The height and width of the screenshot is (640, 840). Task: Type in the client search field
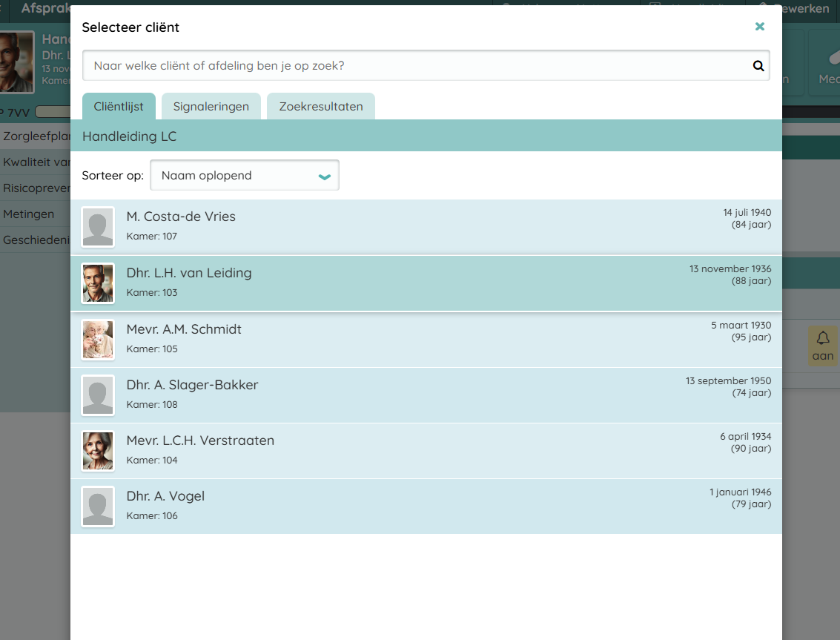(x=415, y=66)
